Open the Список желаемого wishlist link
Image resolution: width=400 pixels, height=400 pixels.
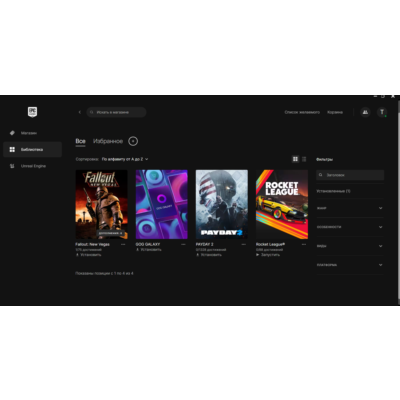[x=302, y=112]
